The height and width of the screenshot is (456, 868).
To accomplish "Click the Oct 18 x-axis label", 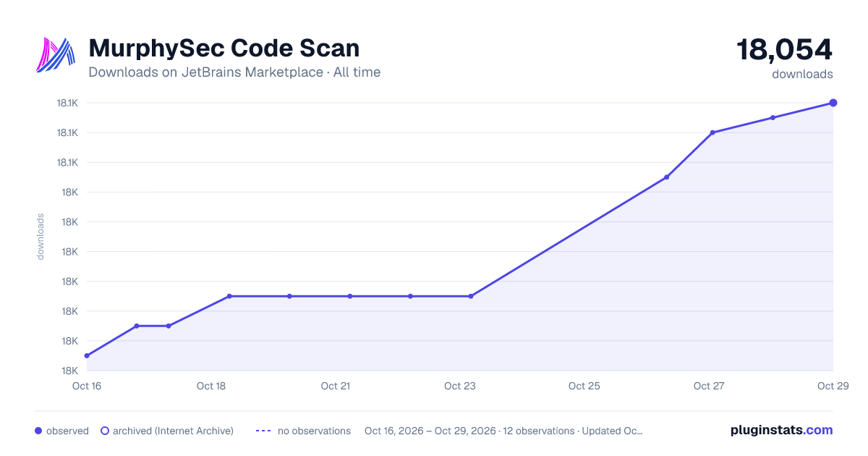I will pyautogui.click(x=211, y=386).
